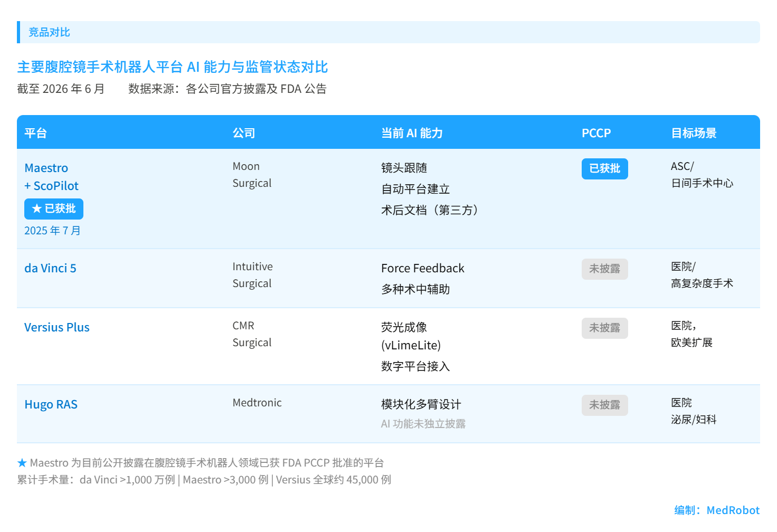The image size is (777, 532).
Task: Click the title 主要腹腔镜手术机器人平台 AI 能力与监管状态对比
Action: coord(173,67)
